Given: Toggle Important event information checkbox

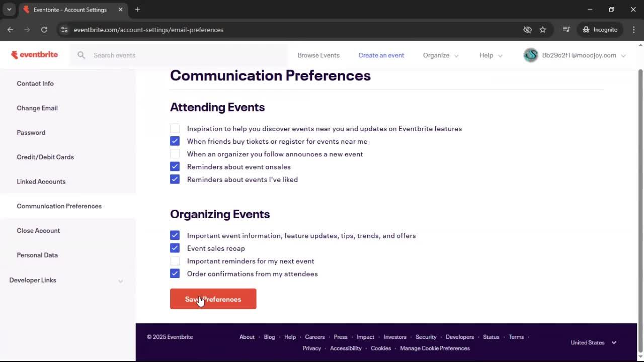Looking at the screenshot, I should point(175,235).
